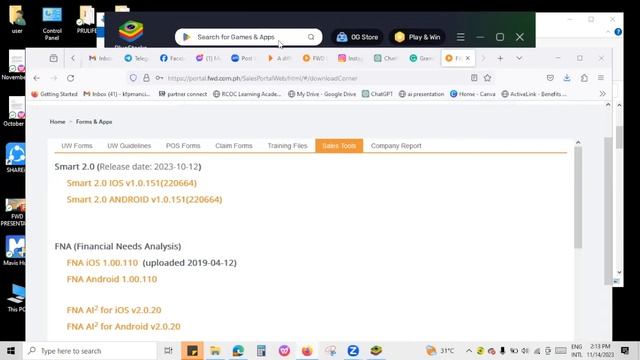Click search magnifier in BlueStacks search bar

pyautogui.click(x=311, y=37)
